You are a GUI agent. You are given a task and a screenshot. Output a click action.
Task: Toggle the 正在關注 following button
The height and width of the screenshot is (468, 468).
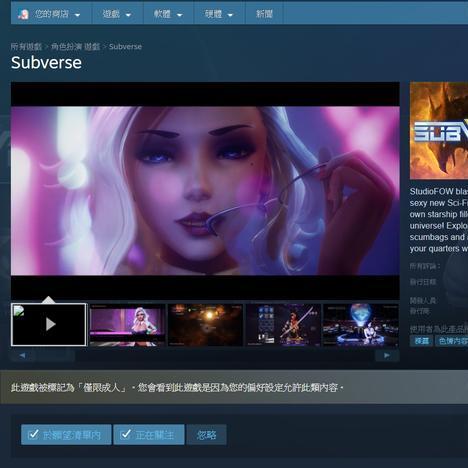pos(149,435)
